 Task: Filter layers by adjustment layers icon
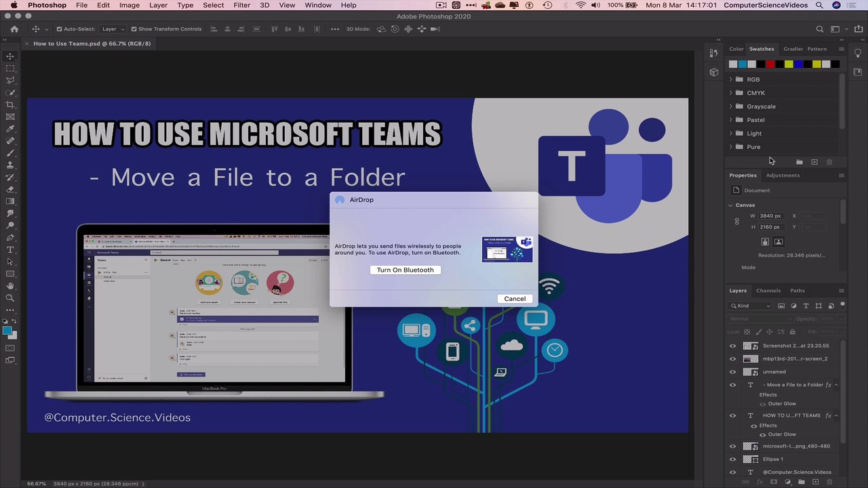[x=794, y=306]
